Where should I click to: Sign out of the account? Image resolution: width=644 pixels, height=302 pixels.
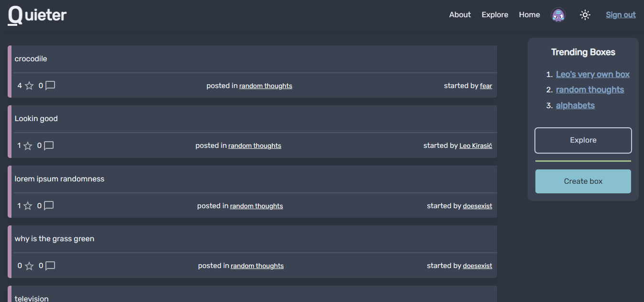621,15
